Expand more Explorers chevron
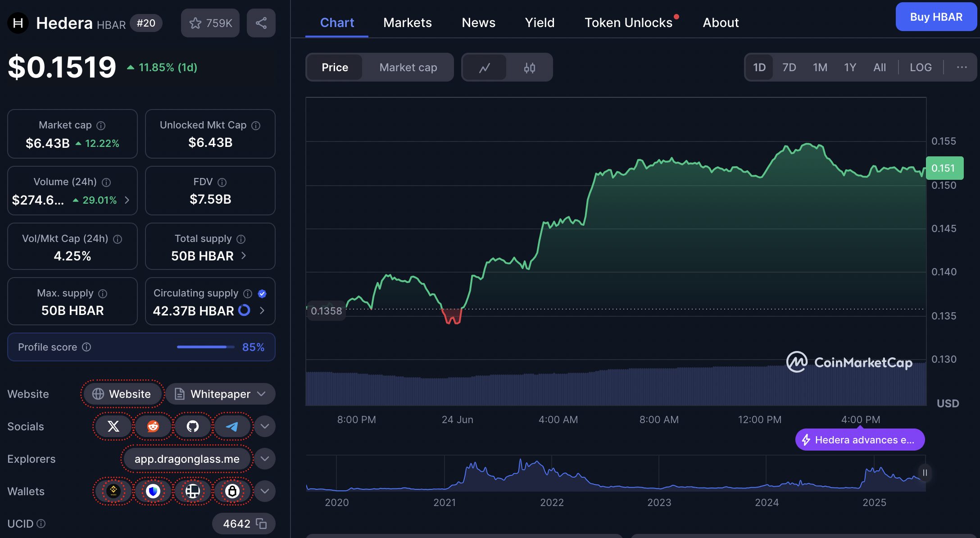This screenshot has width=980, height=538. click(x=265, y=459)
